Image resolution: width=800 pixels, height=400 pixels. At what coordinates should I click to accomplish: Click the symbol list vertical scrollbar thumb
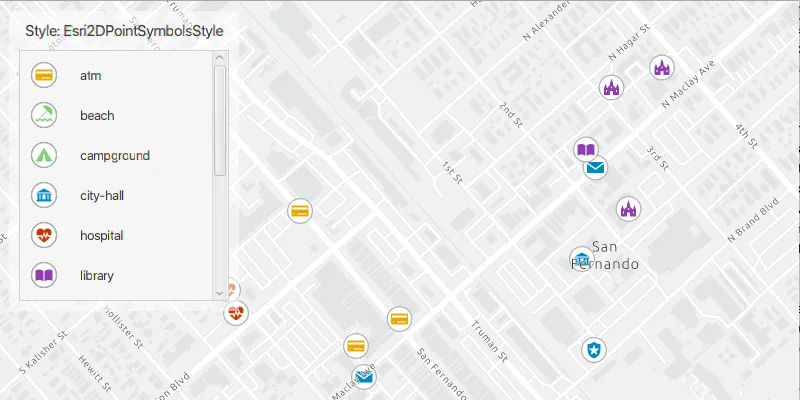pyautogui.click(x=220, y=121)
